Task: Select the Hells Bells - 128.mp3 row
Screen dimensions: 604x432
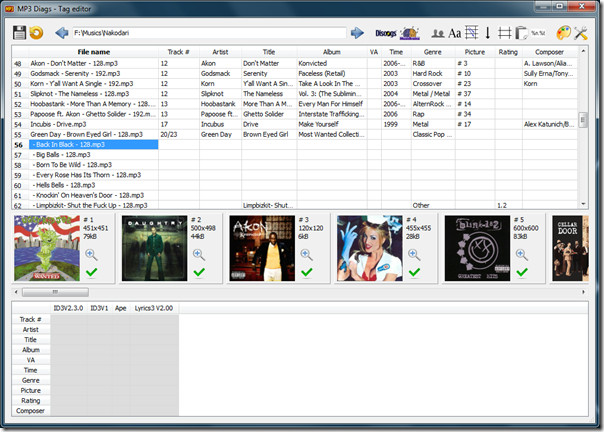Action: [x=94, y=185]
